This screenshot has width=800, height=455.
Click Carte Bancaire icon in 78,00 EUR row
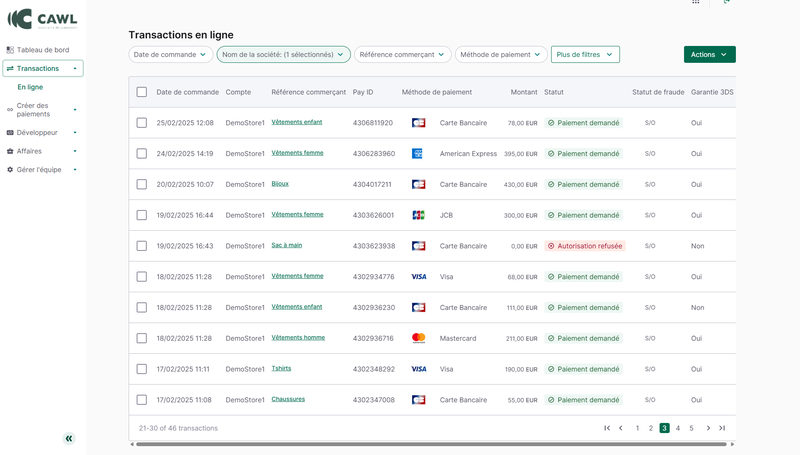[x=418, y=123]
